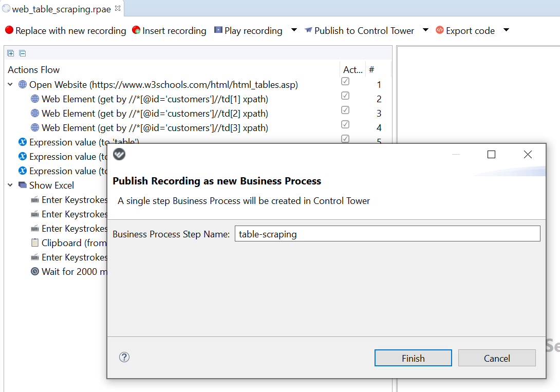Click Play recording toolbar button

click(x=248, y=31)
